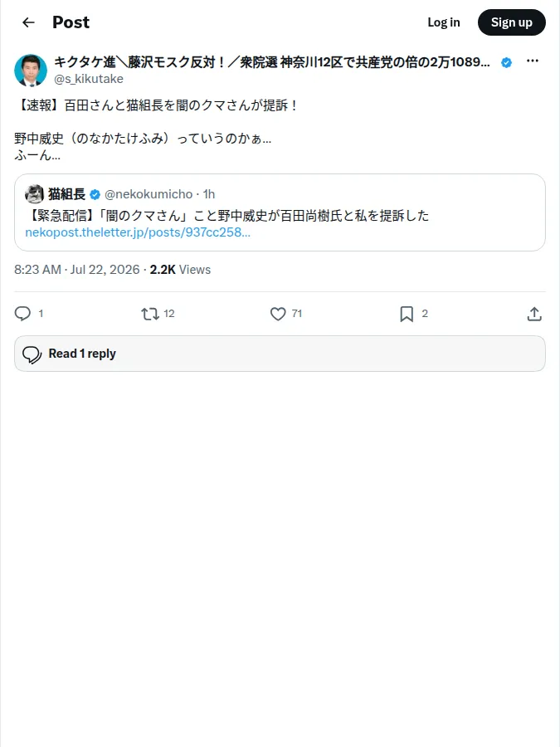Log in to the account
The height and width of the screenshot is (747, 560).
click(443, 22)
